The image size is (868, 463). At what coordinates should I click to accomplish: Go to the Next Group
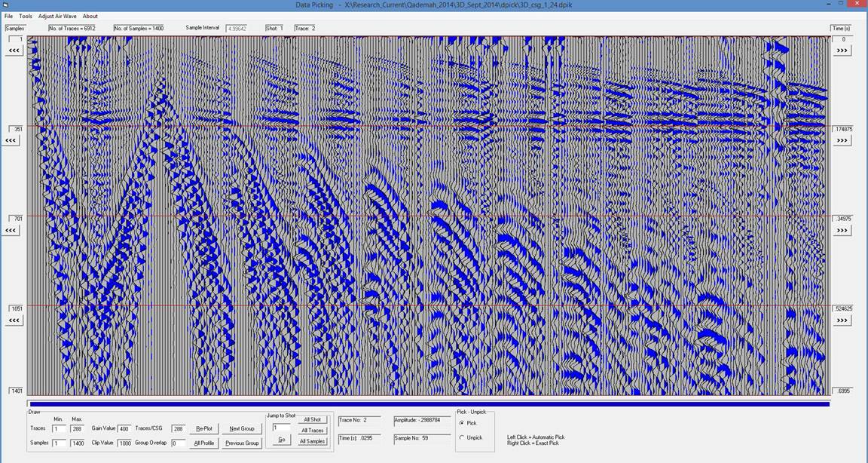pos(242,428)
